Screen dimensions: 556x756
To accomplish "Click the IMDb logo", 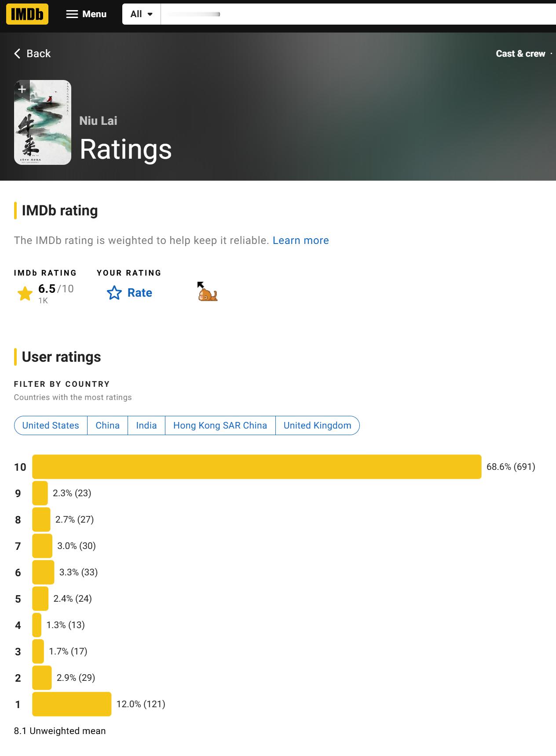I will pyautogui.click(x=27, y=14).
